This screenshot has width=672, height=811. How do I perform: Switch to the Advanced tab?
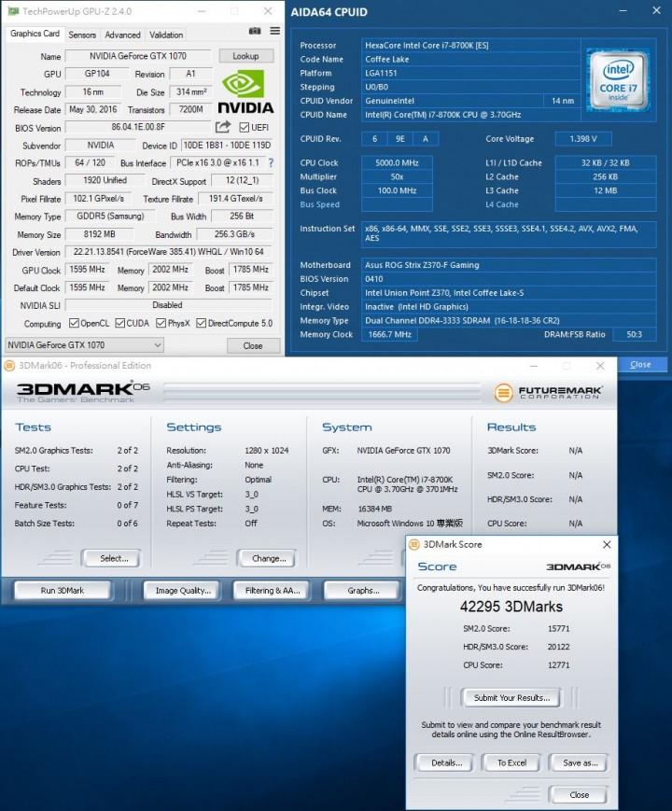click(x=122, y=35)
